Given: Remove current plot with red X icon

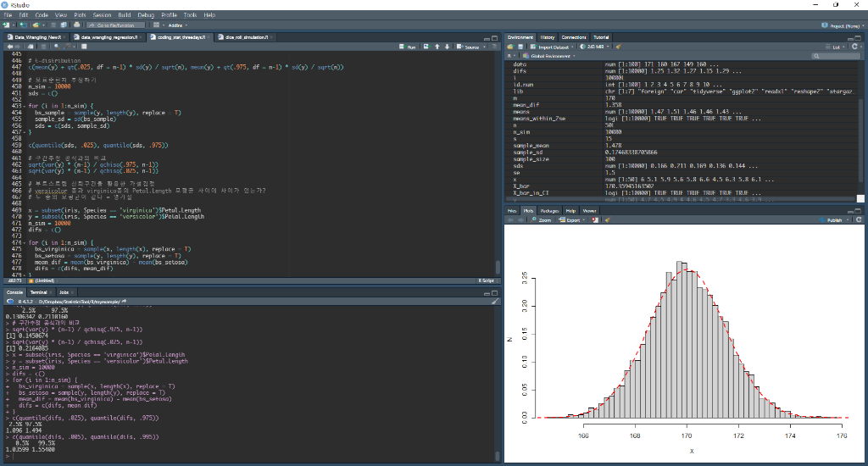Looking at the screenshot, I should pyautogui.click(x=595, y=219).
